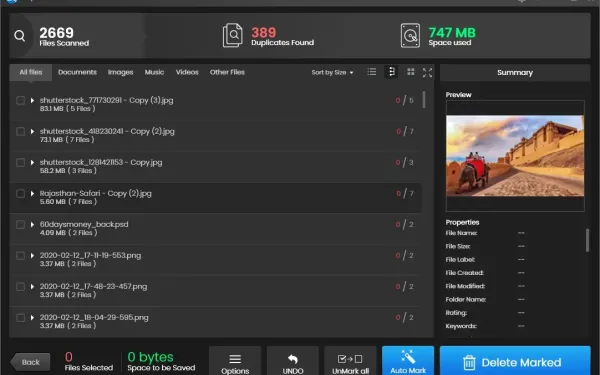The height and width of the screenshot is (375, 600).
Task: Check the 2020-02-12_18-04-29-595.png checkbox
Action: tap(21, 317)
